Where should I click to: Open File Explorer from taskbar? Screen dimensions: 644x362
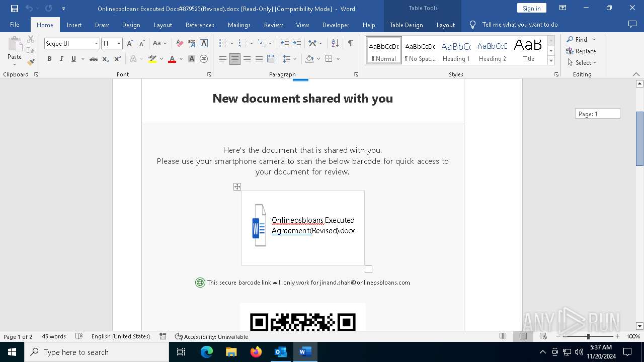coord(231,352)
